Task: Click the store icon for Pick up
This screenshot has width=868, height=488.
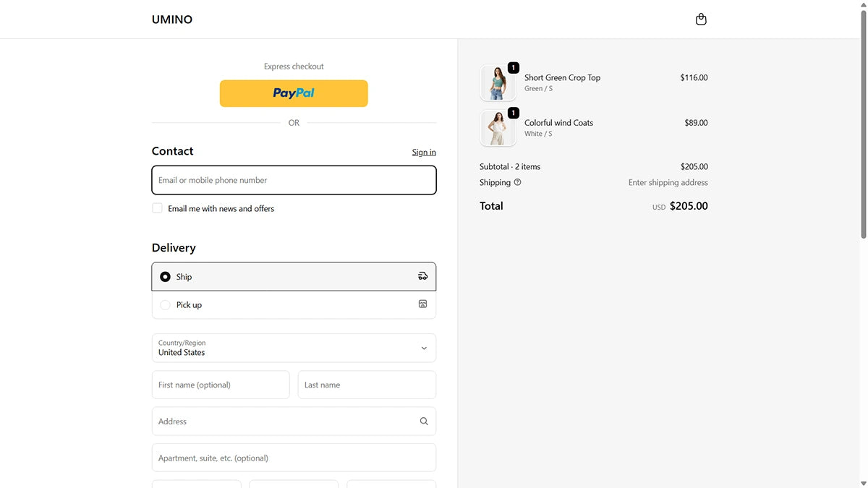Action: (x=423, y=304)
